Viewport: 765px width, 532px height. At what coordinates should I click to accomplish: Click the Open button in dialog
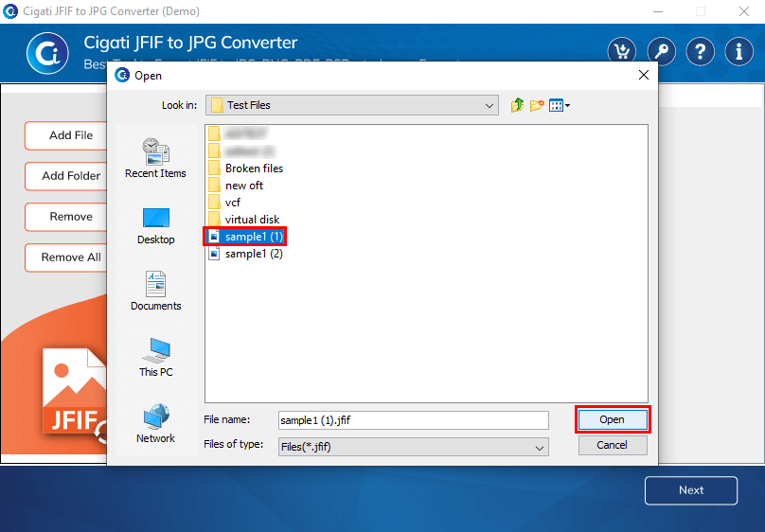coord(613,420)
